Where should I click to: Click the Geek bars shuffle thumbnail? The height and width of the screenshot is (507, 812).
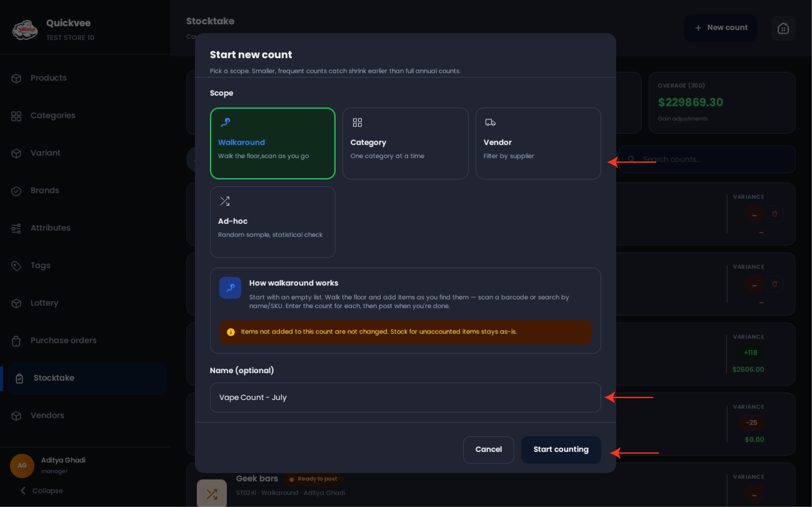point(212,493)
